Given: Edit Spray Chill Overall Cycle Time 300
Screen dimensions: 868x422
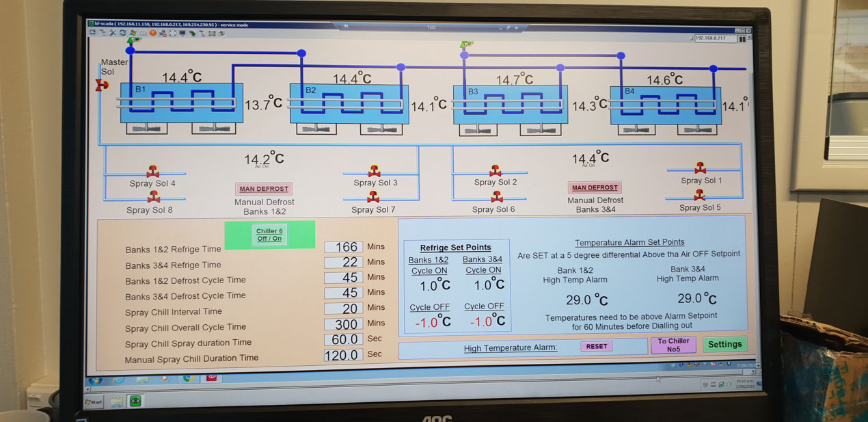Looking at the screenshot, I should (343, 324).
